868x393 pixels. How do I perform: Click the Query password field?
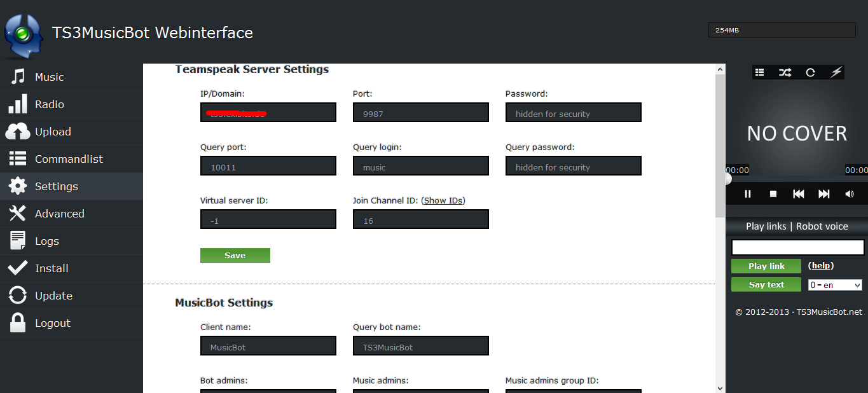(x=574, y=165)
